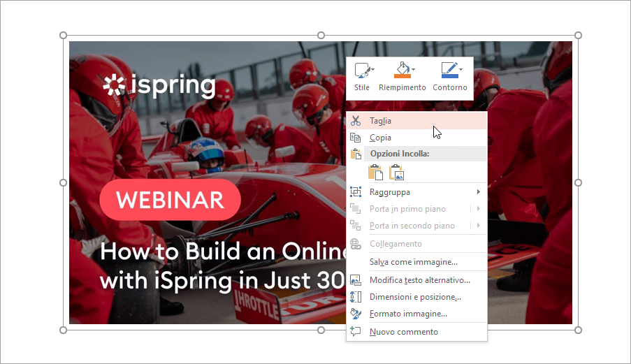Select Taglia from the context menu
631x364 pixels.
381,121
